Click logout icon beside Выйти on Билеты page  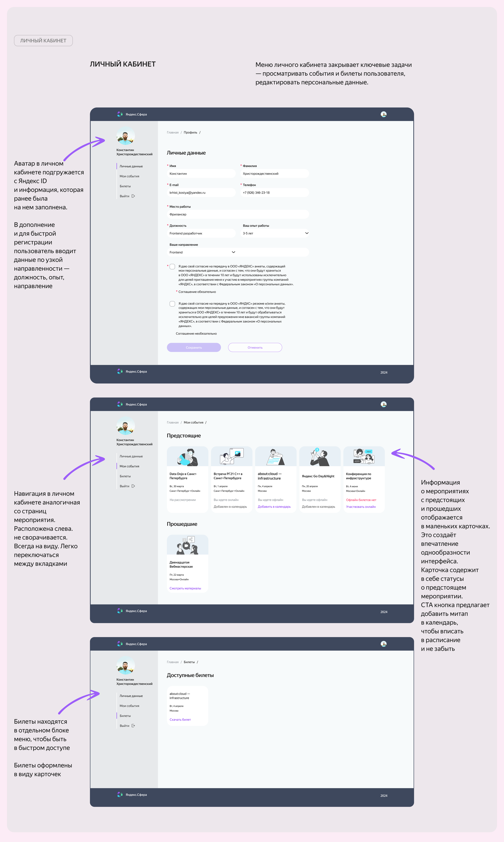point(133,726)
